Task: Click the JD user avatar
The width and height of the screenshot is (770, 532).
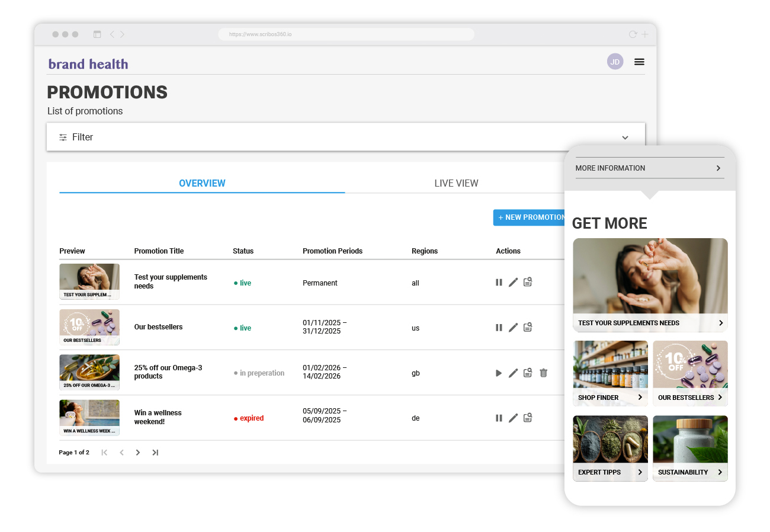Action: click(615, 62)
